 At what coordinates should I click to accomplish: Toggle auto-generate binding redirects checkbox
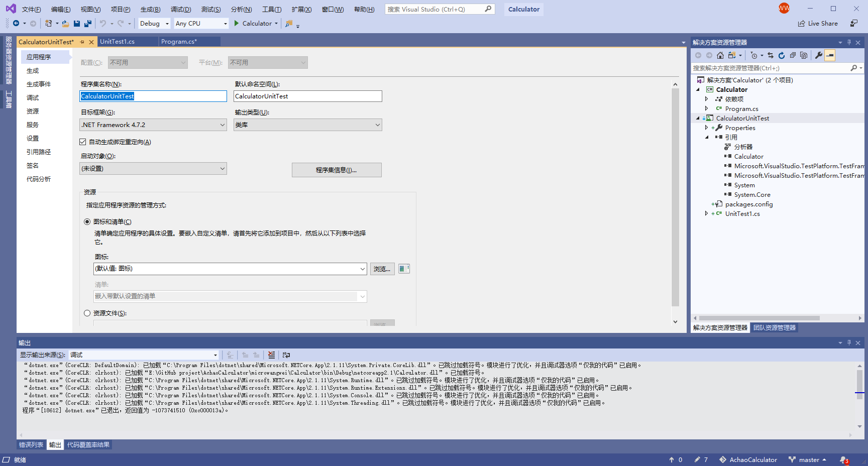(83, 142)
